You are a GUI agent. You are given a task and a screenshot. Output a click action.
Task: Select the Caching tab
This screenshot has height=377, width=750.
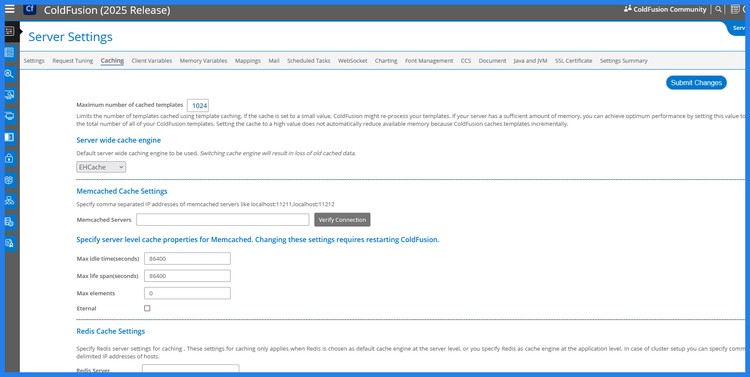coord(112,61)
